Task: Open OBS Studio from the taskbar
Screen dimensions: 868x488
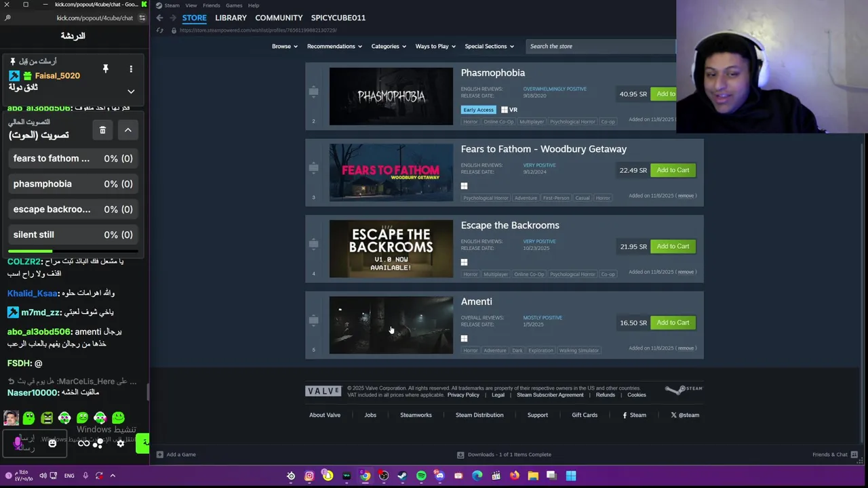Action: coord(384,476)
